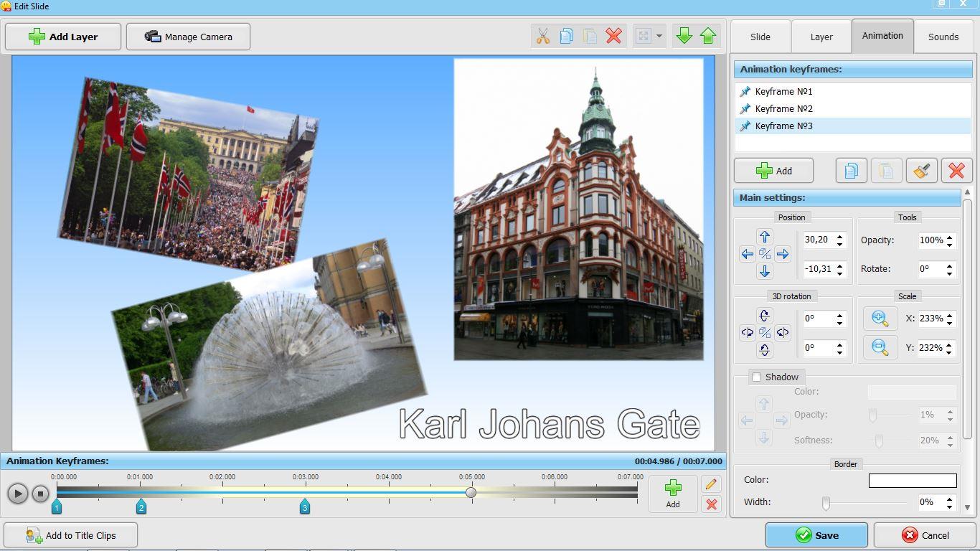Select timeline keyframe marker 2
980x551 pixels.
[141, 507]
